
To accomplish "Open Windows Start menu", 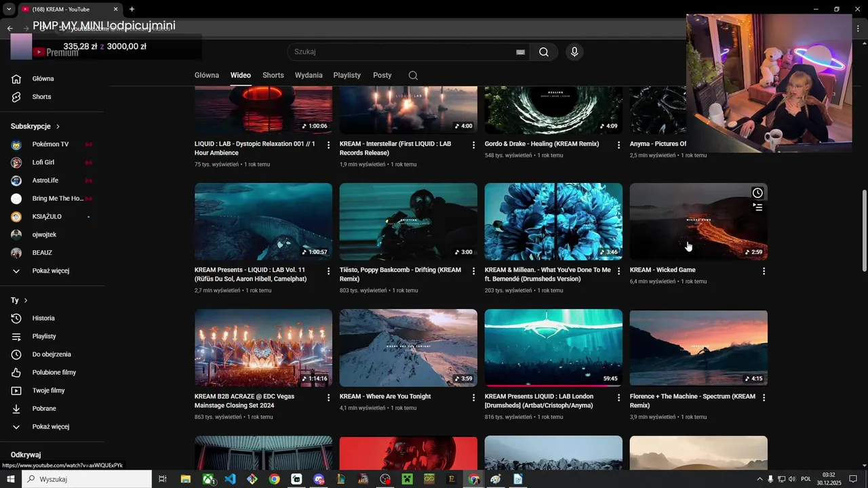I will click(10, 479).
